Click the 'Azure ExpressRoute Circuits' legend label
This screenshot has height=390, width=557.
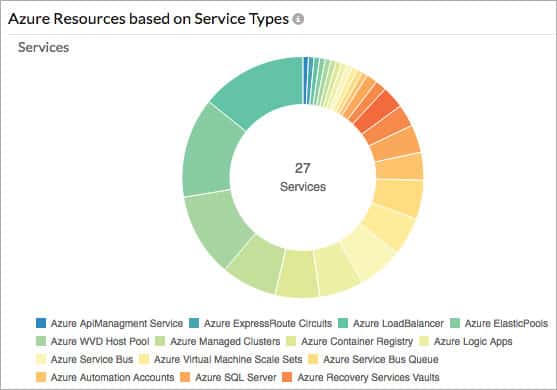tap(268, 323)
